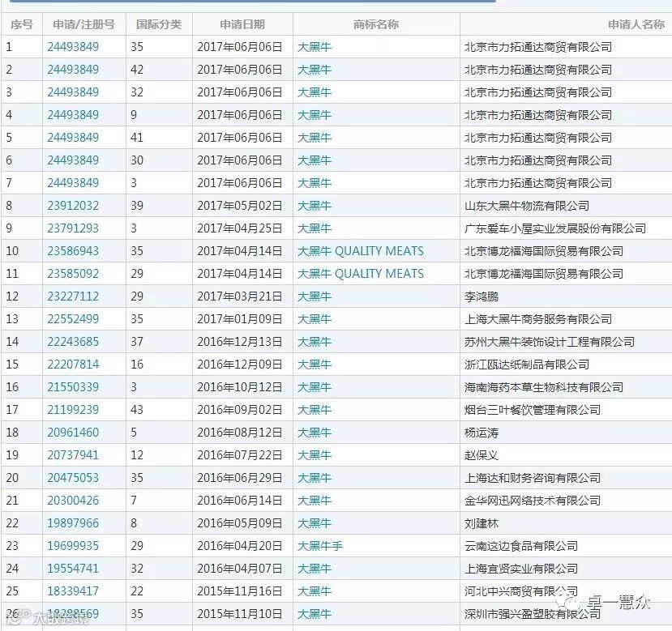
Task: Open 24493849 link in the class 42 row
Action: [x=73, y=70]
